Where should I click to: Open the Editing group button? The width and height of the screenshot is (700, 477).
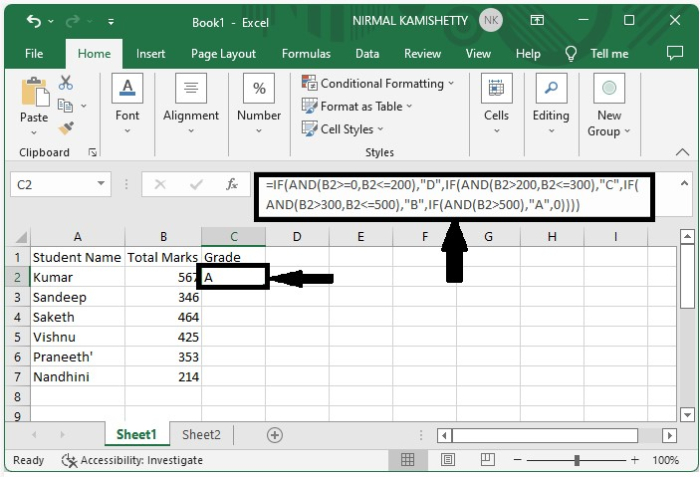(x=551, y=105)
